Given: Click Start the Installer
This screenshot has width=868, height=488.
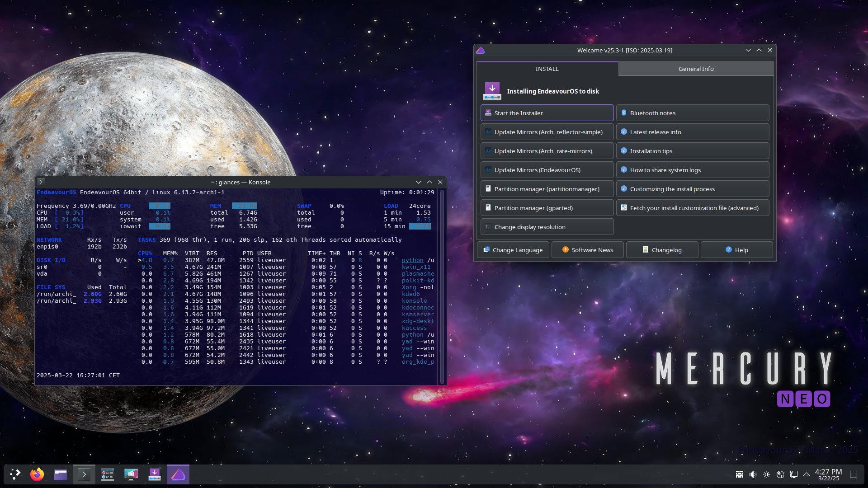Looking at the screenshot, I should (547, 113).
